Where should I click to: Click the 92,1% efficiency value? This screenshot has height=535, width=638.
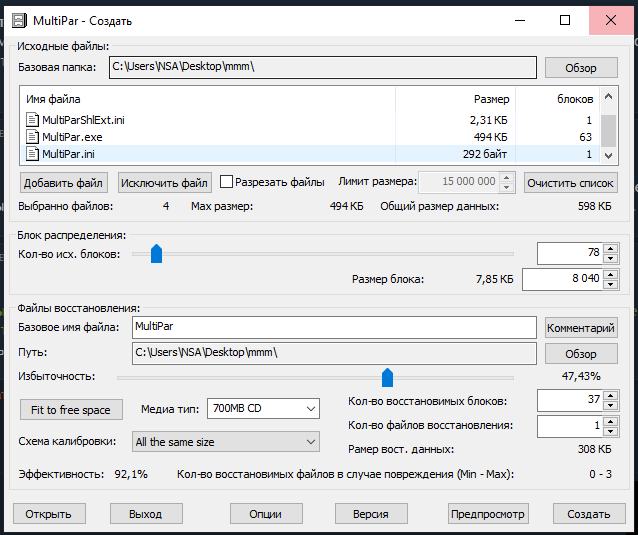click(x=131, y=474)
